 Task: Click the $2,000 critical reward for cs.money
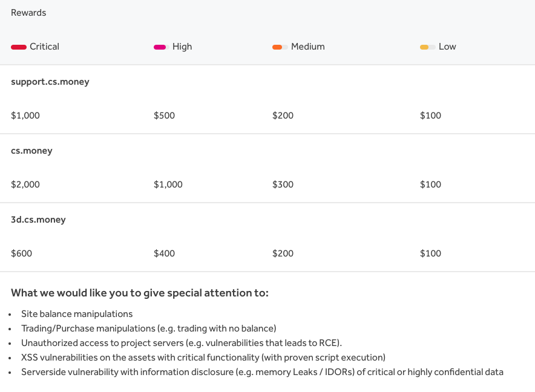tap(25, 185)
